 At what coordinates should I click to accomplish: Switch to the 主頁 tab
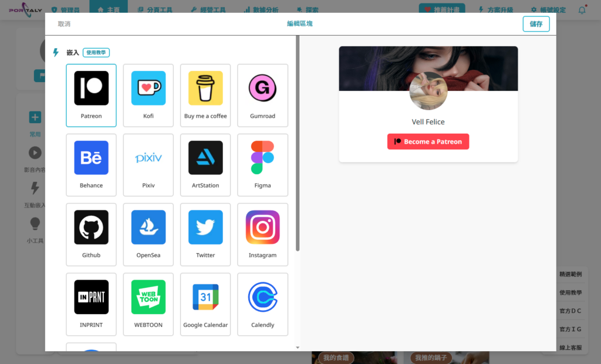tap(109, 9)
